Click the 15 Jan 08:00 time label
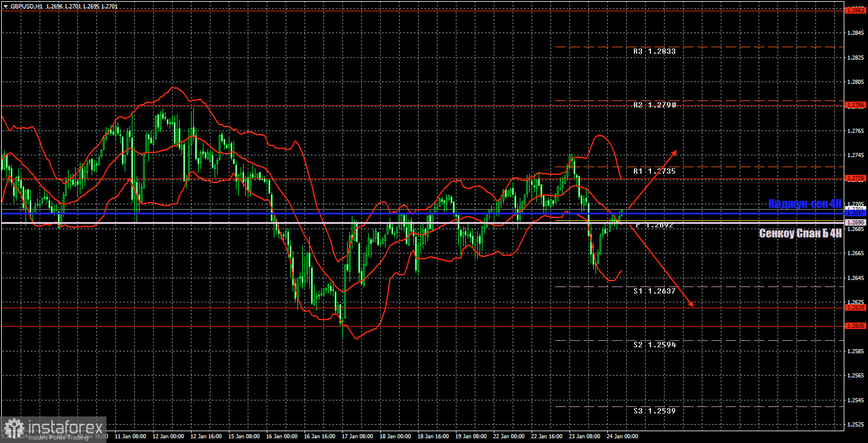The height and width of the screenshot is (443, 868). coord(245,436)
